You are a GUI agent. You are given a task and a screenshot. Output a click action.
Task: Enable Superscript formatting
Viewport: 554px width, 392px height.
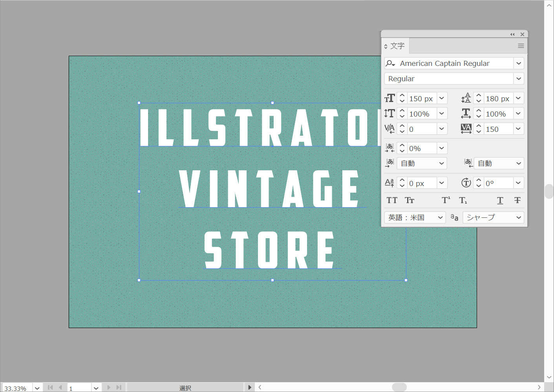point(446,201)
